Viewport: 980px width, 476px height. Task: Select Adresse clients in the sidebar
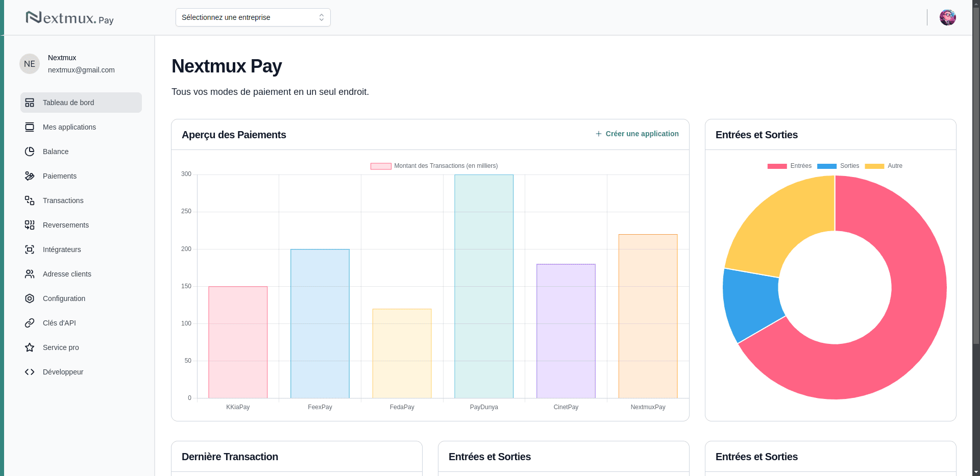[x=81, y=274]
